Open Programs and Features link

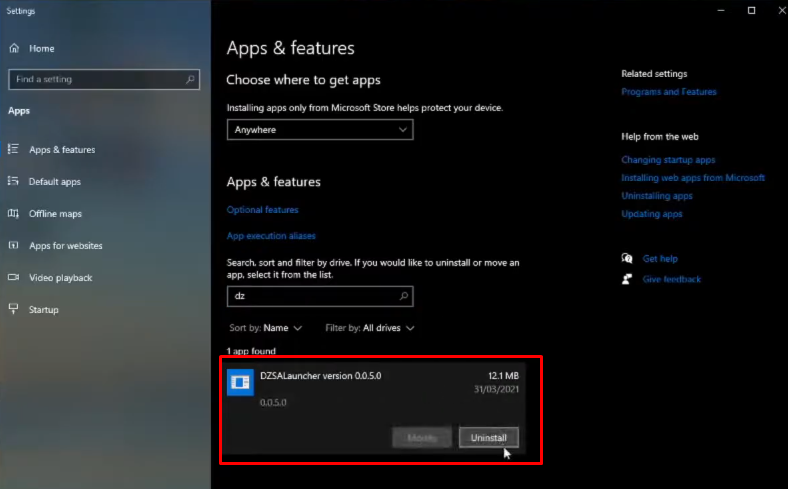click(x=669, y=91)
